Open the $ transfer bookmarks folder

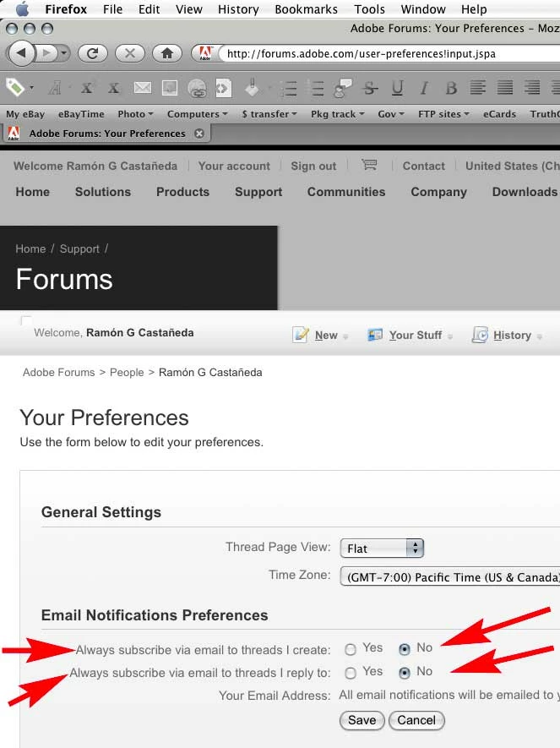269,114
